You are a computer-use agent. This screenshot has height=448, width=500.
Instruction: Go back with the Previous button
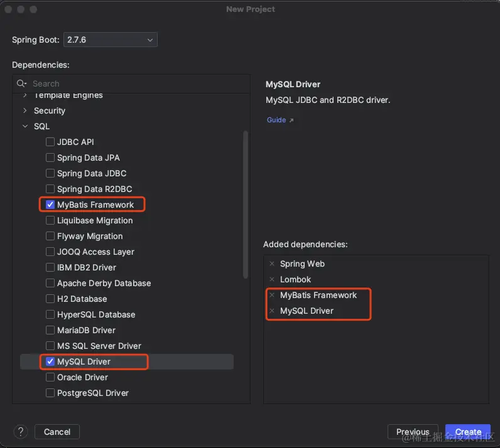(413, 432)
